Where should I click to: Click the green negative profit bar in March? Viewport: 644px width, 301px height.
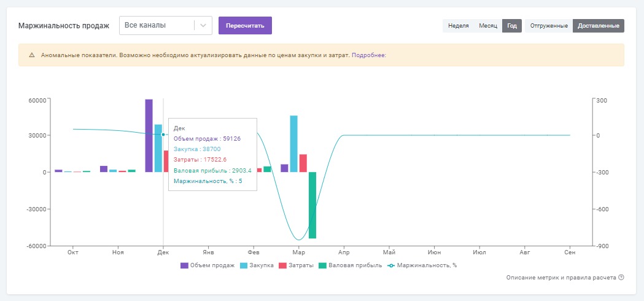coord(312,205)
